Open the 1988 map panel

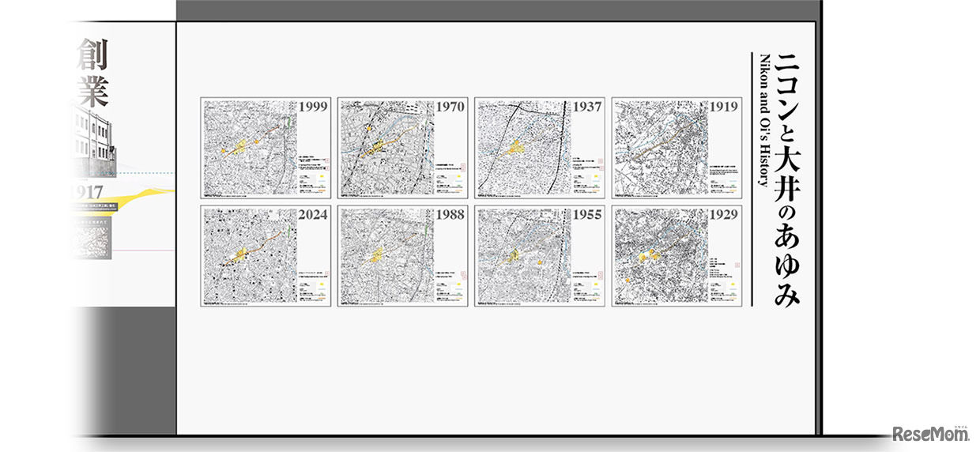click(402, 256)
